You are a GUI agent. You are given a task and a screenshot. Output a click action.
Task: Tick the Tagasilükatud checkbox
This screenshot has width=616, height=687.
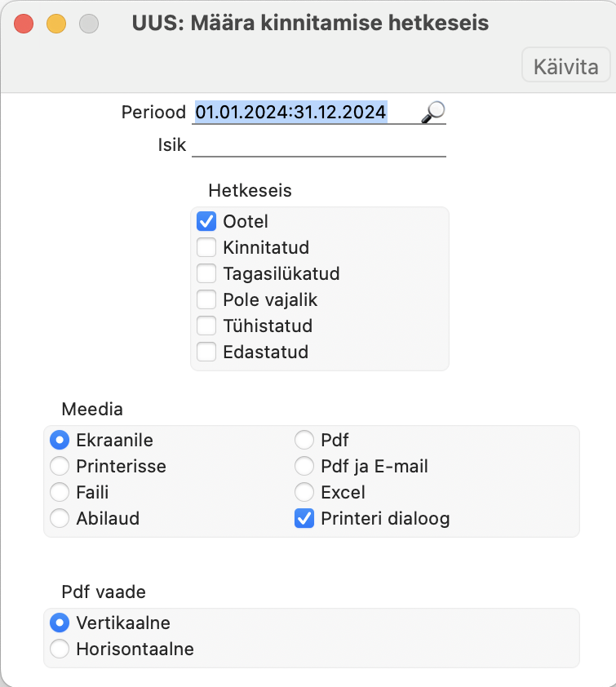206,273
